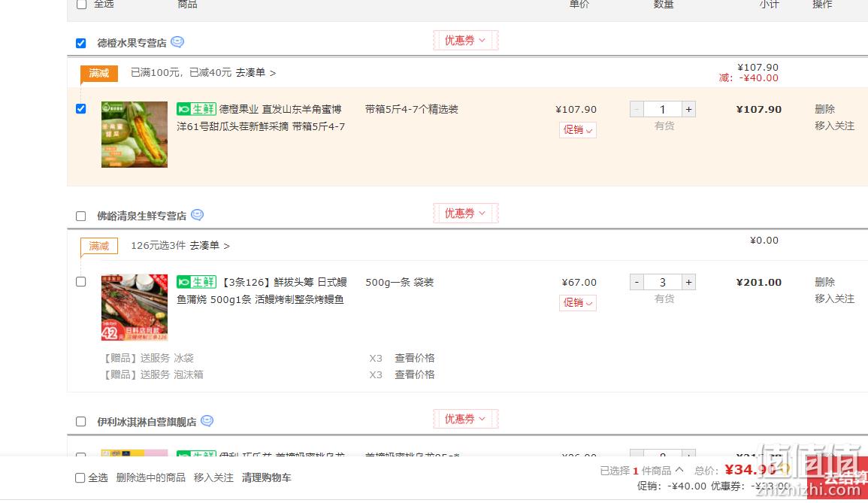868x503 pixels.
Task: Toggle the bottom bar 全选 checkbox
Action: coord(80,477)
